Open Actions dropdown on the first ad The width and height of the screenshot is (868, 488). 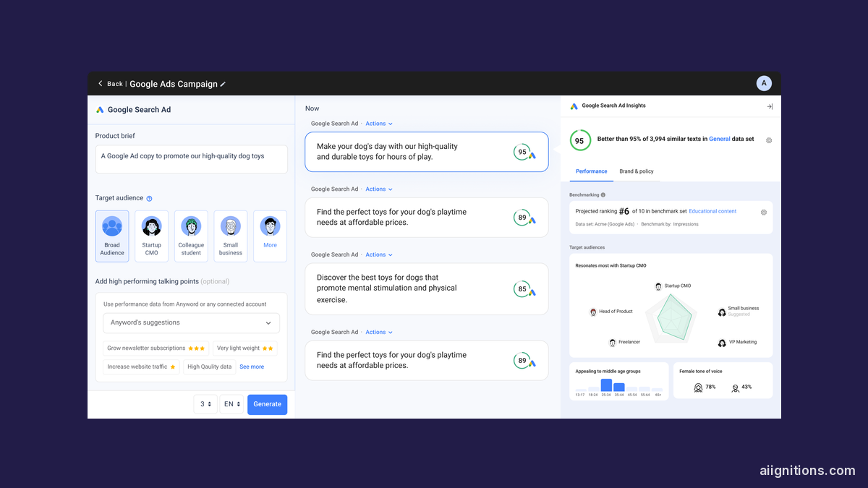(378, 124)
